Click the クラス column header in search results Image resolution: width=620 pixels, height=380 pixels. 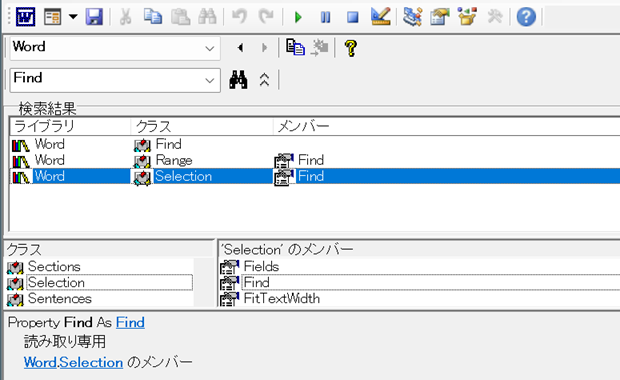(x=202, y=127)
